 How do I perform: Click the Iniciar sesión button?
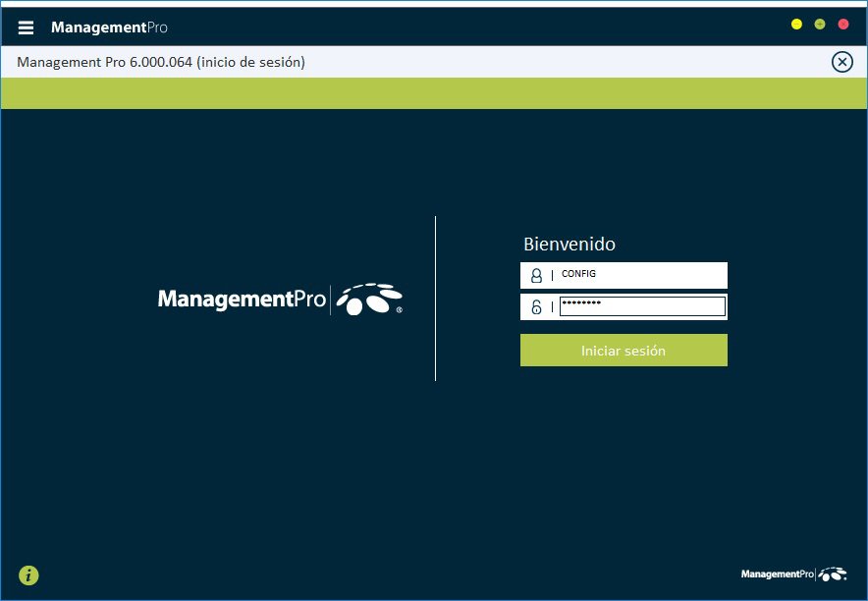(x=624, y=350)
